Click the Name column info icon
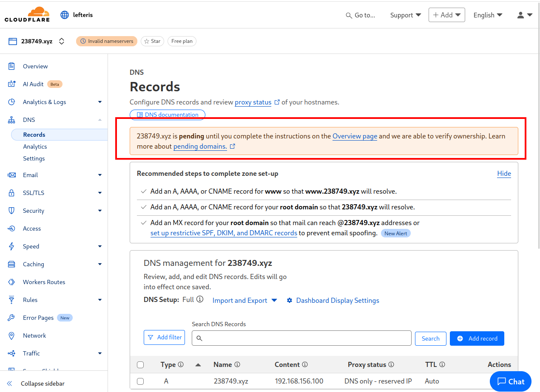540x392 pixels. [237, 364]
